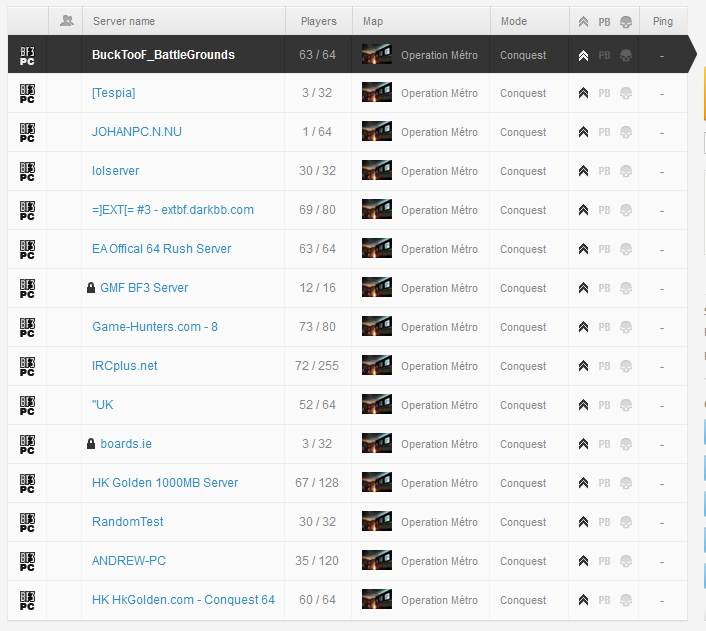
Task: Click the PB PunkBuster header icon
Action: click(x=604, y=21)
